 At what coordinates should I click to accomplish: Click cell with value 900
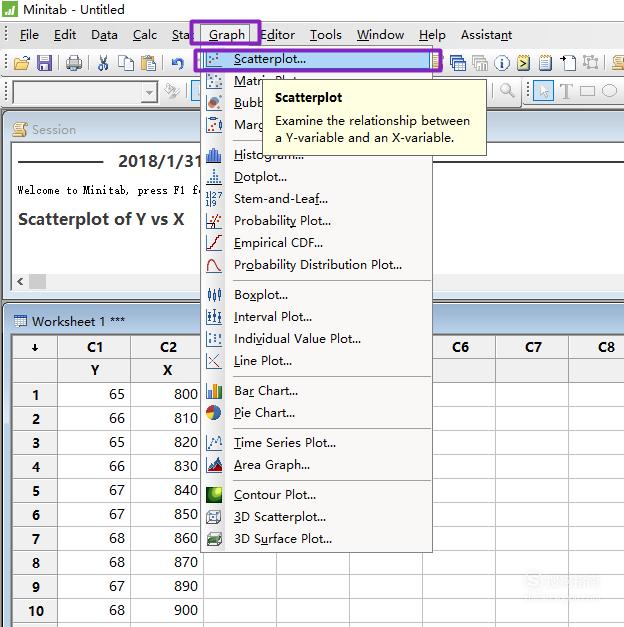[167, 610]
